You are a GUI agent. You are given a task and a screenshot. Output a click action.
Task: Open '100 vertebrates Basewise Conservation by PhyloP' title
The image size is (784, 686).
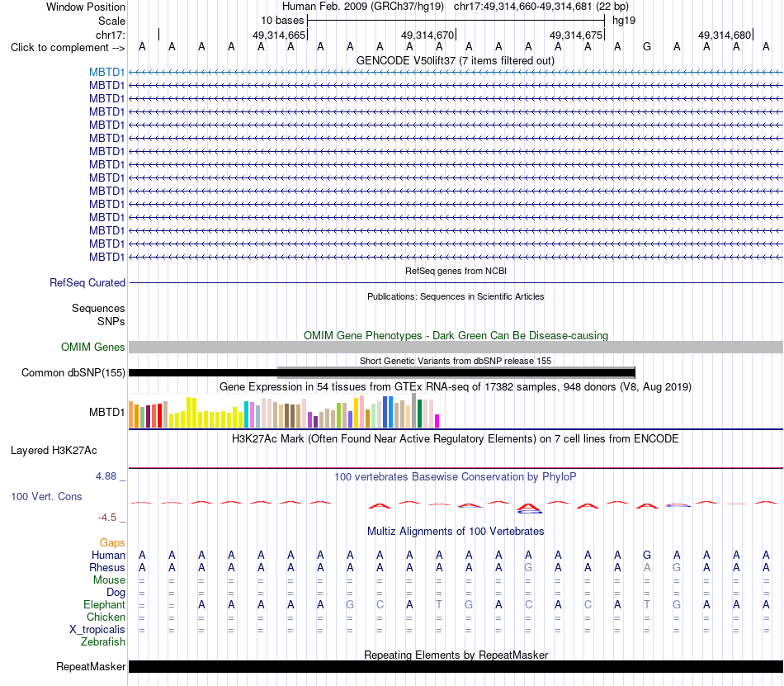point(456,477)
